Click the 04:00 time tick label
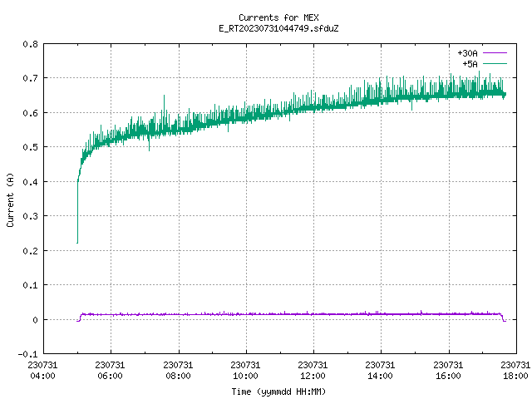Screen dimensions: 532x399 pyautogui.click(x=42, y=376)
